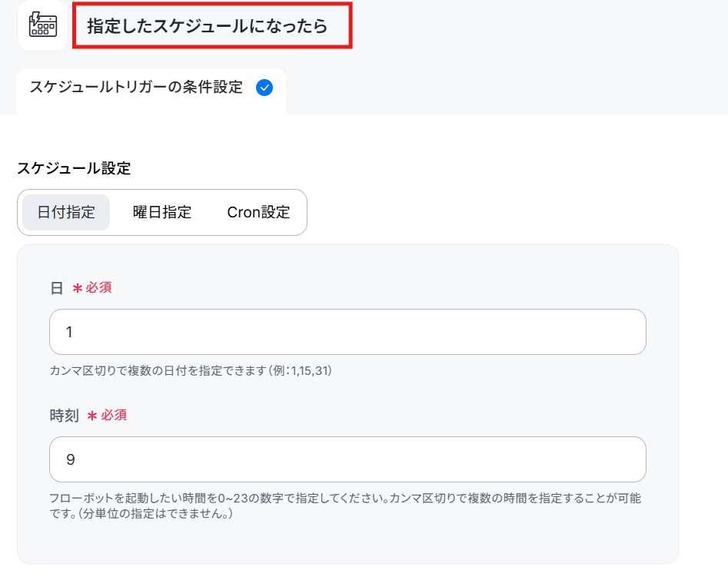The width and height of the screenshot is (728, 580).
Task: Focus the 日 input field containing 1
Action: [x=347, y=332]
